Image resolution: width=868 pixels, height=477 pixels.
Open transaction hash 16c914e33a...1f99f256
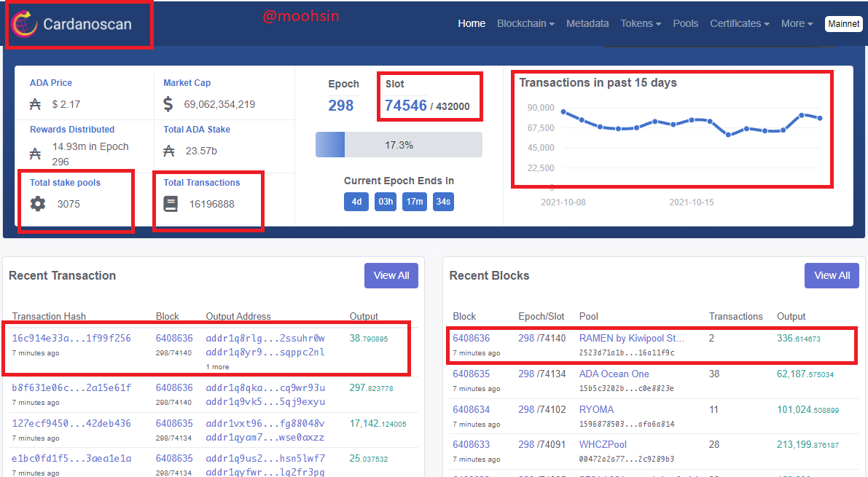pos(71,338)
